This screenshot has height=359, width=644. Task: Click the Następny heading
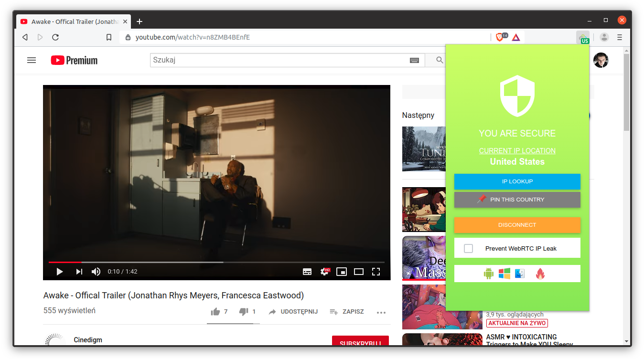point(419,115)
